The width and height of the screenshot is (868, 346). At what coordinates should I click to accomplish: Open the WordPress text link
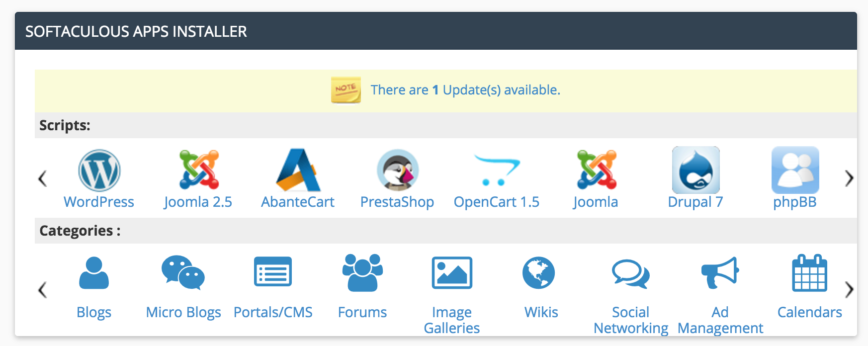click(99, 202)
